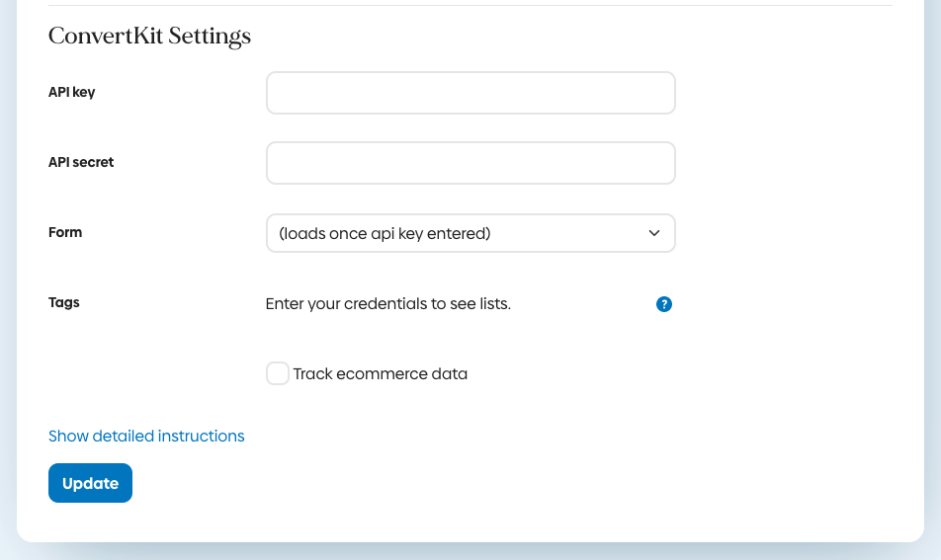941x560 pixels.
Task: Focus the API secret input field
Action: click(x=470, y=163)
